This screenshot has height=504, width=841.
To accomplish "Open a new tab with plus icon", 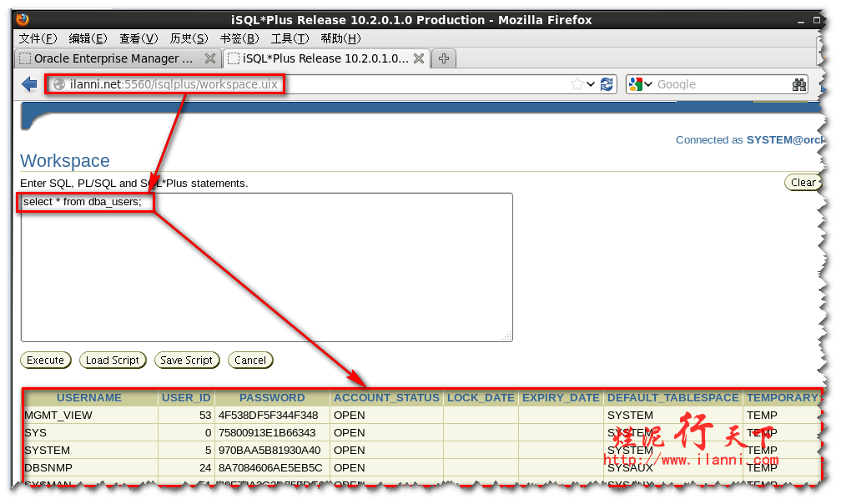I will [x=444, y=58].
